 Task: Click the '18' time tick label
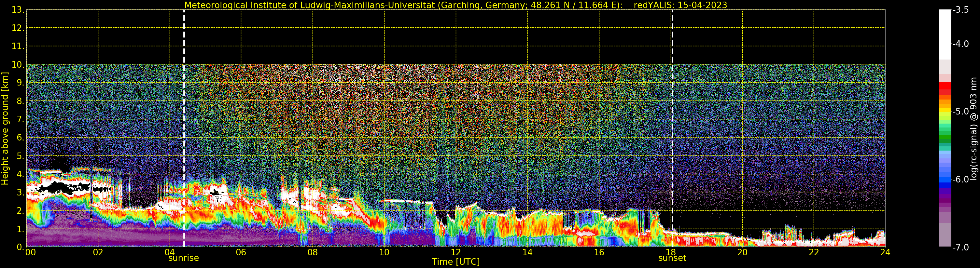tap(671, 252)
